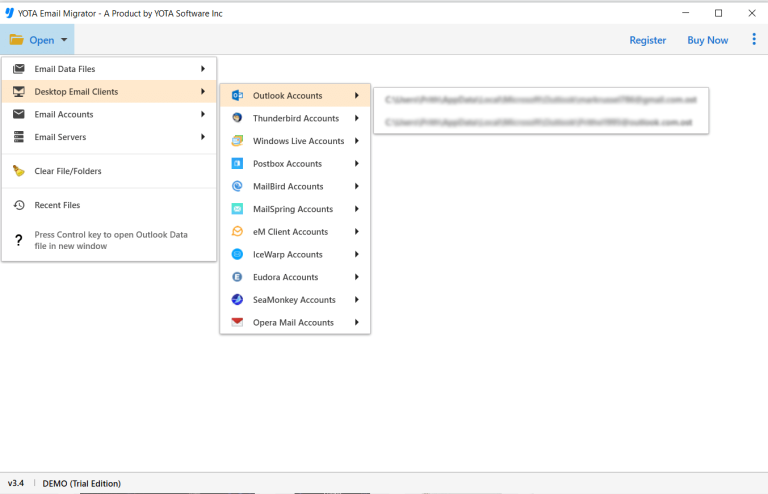Minimize the YOTA Email Migrator window
Viewport: 768px width, 494px height.
(685, 13)
